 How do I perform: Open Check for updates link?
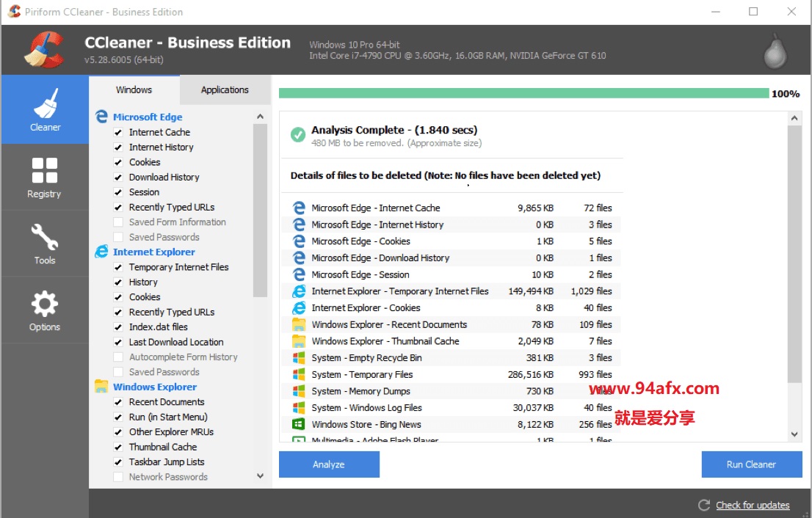pyautogui.click(x=753, y=505)
